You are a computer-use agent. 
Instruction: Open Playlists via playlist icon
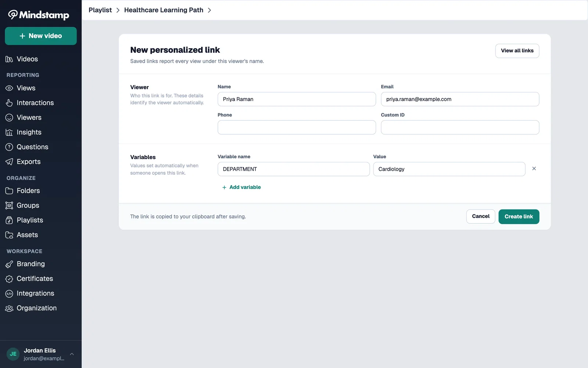point(9,220)
